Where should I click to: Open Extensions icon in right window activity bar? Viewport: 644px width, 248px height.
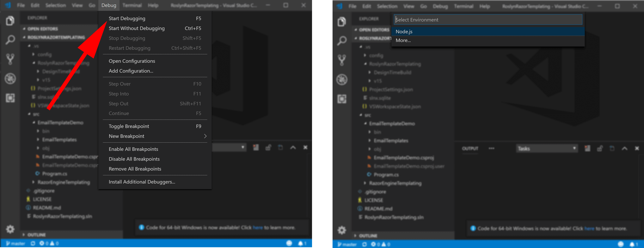pos(342,99)
